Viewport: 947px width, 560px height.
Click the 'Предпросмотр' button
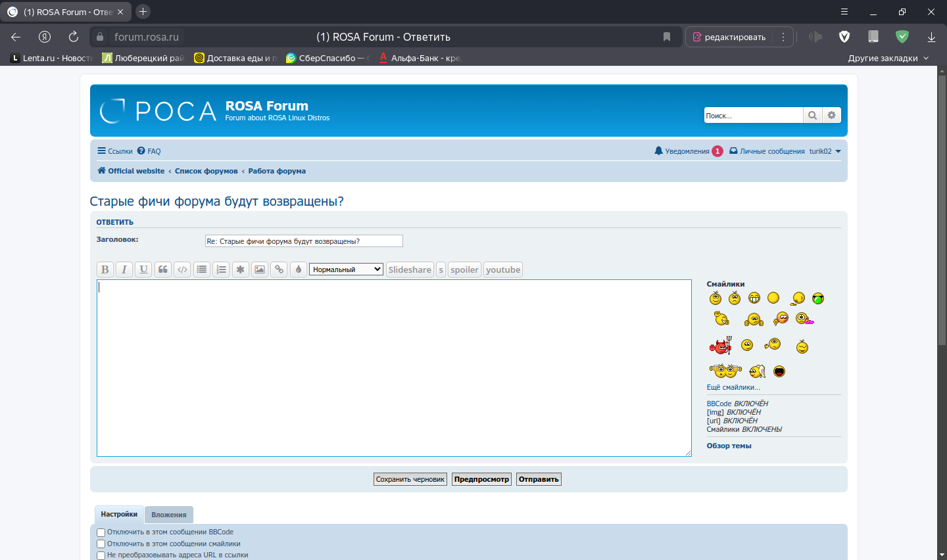[481, 479]
